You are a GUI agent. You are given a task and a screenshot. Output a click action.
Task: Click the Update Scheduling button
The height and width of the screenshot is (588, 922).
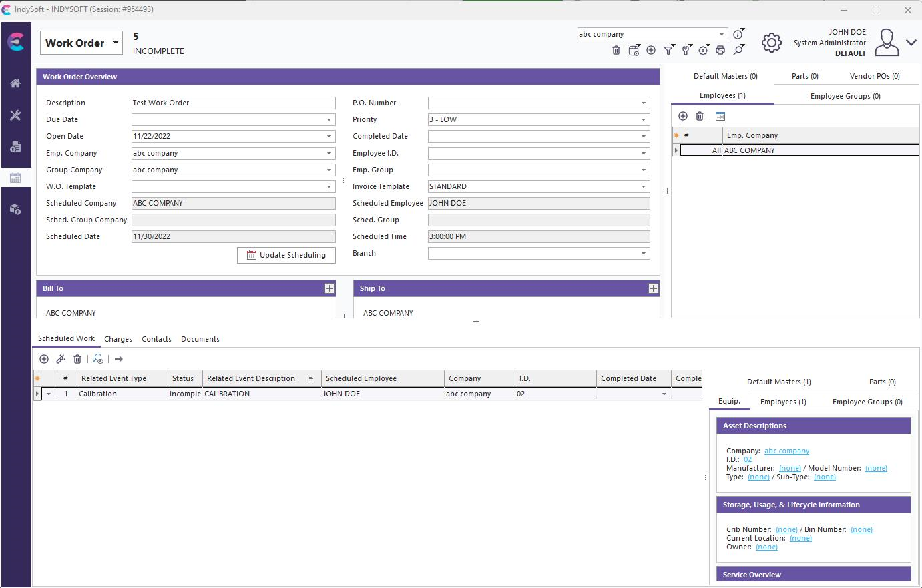(286, 255)
